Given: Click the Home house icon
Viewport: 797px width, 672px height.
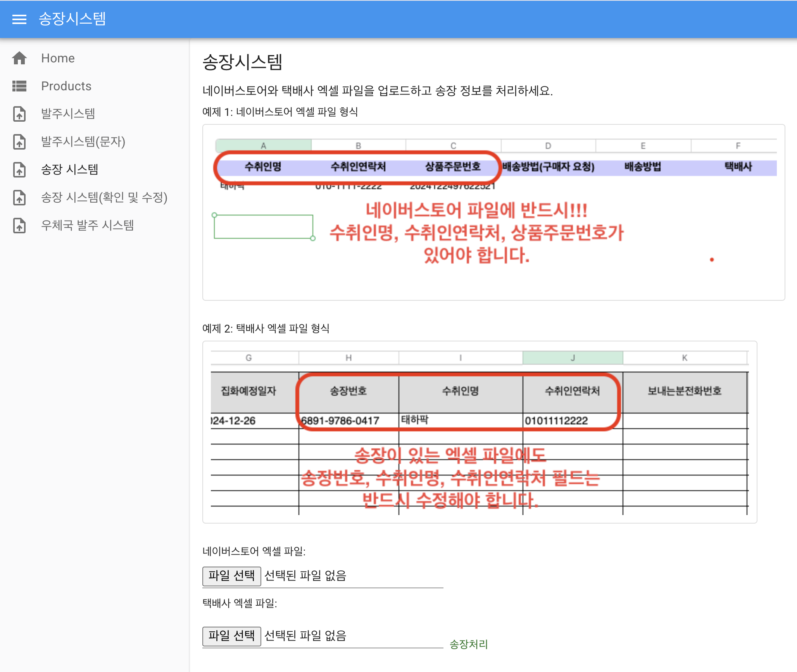Looking at the screenshot, I should point(19,58).
